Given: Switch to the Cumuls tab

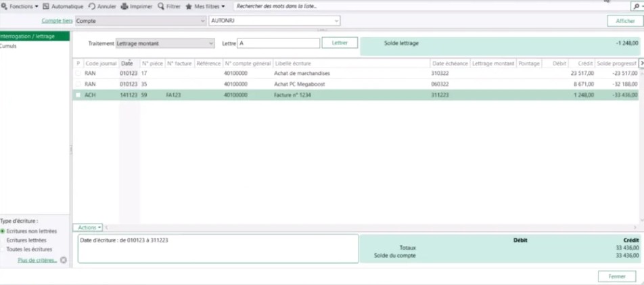Looking at the screenshot, I should (9, 46).
